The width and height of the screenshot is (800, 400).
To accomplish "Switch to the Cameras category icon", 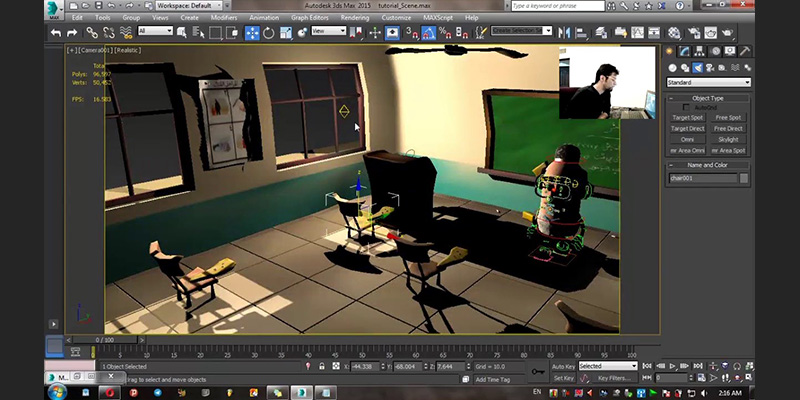I will coord(709,68).
